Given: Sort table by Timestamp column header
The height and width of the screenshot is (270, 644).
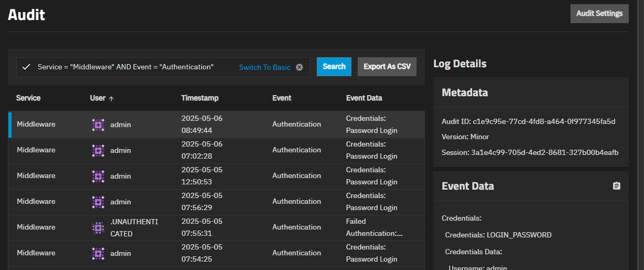Looking at the screenshot, I should click(200, 98).
